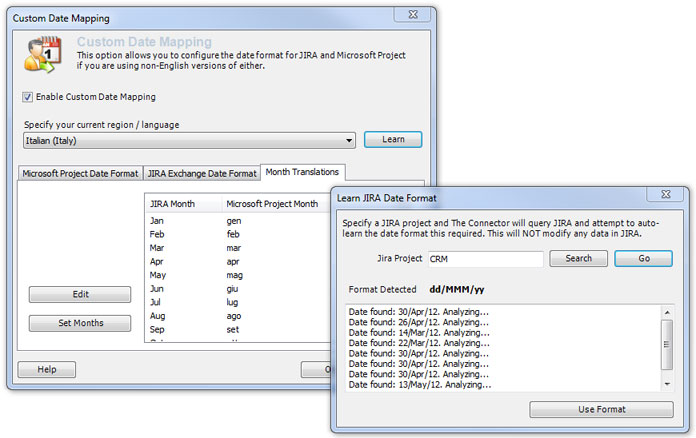Click log line 'Date found: 14/Mar/12'
The image size is (696, 438).
click(x=419, y=332)
